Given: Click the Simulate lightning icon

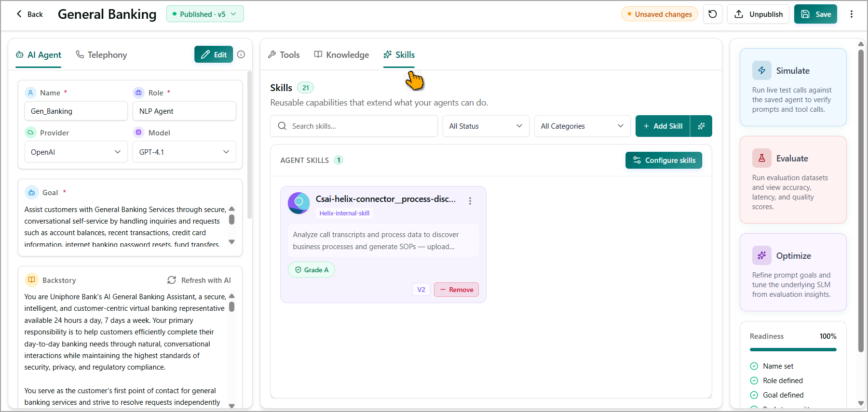Looking at the screenshot, I should point(762,70).
